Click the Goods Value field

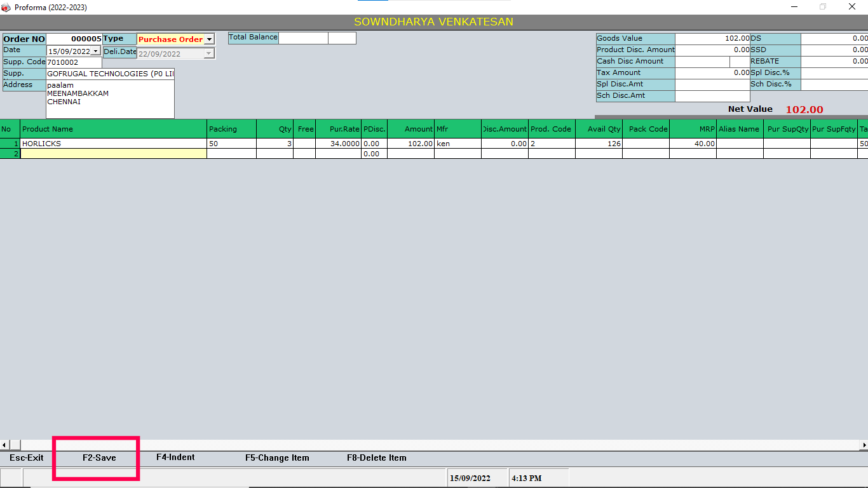coord(712,39)
